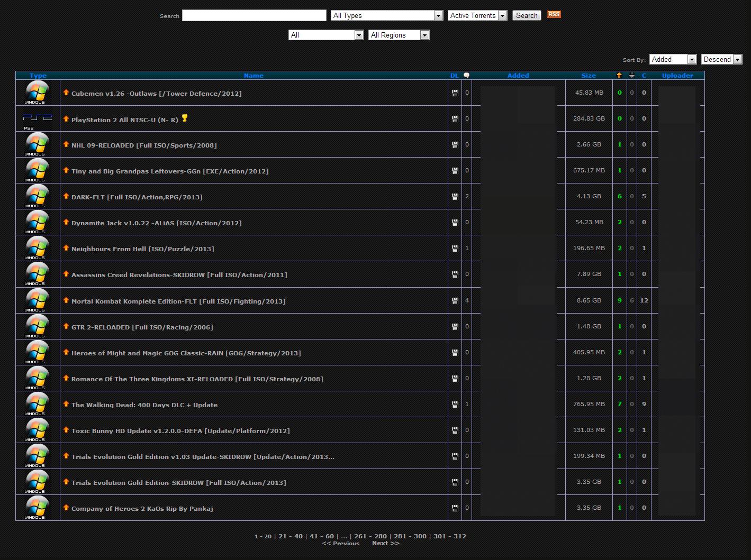
Task: Sort the table by Added column header
Action: coord(518,76)
